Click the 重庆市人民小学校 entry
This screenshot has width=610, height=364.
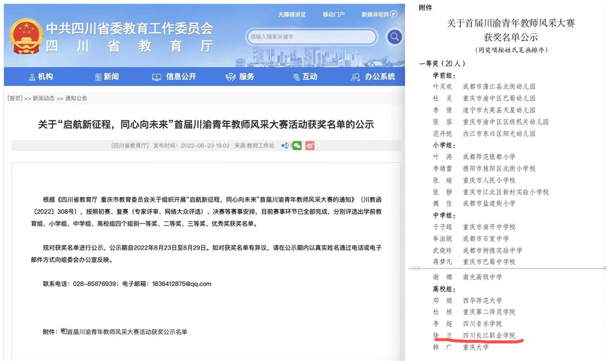point(489,181)
